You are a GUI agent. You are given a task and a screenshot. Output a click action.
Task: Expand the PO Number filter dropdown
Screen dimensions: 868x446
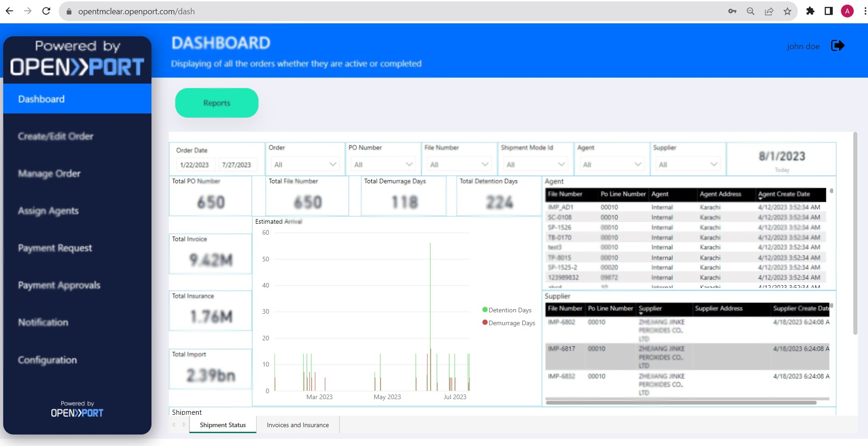pos(383,164)
